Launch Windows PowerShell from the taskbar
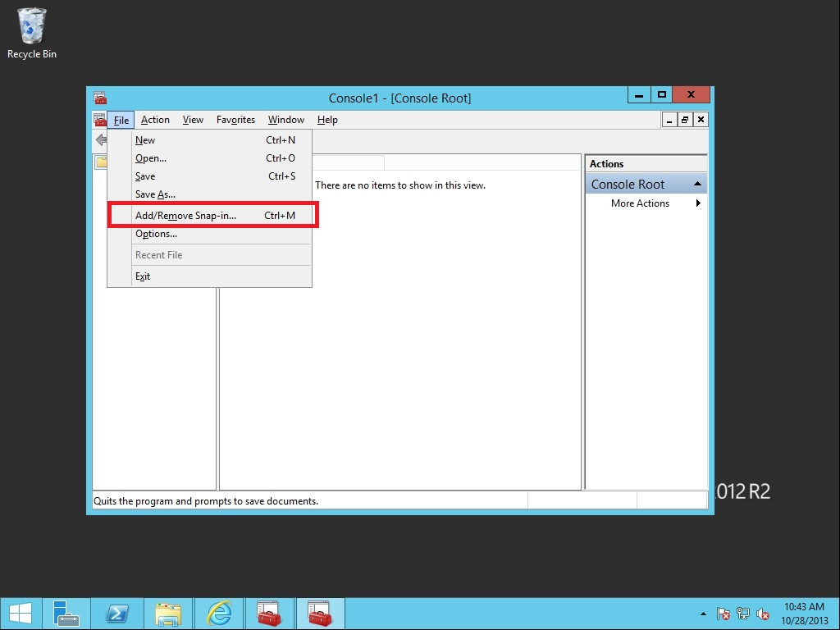The image size is (840, 630). coord(117,613)
